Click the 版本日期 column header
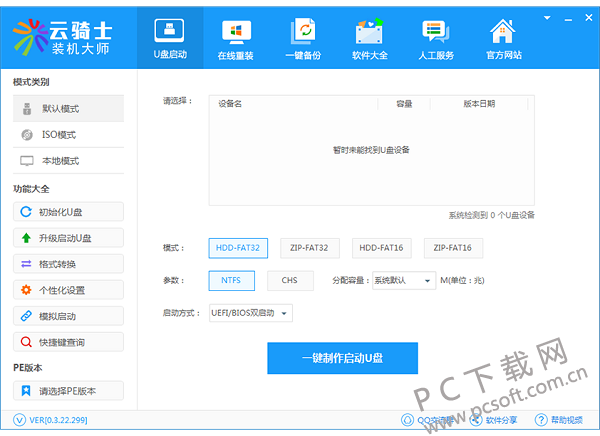The height and width of the screenshot is (436, 600). 479,104
